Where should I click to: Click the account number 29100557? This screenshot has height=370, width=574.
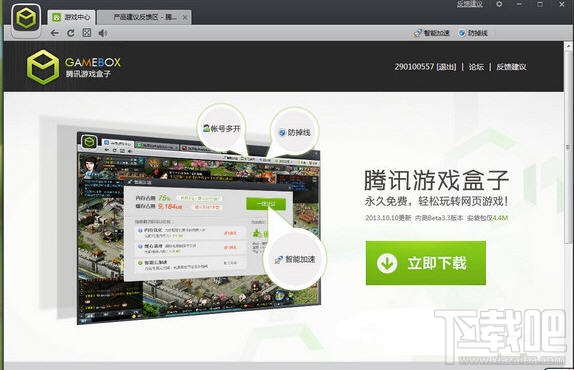click(414, 67)
